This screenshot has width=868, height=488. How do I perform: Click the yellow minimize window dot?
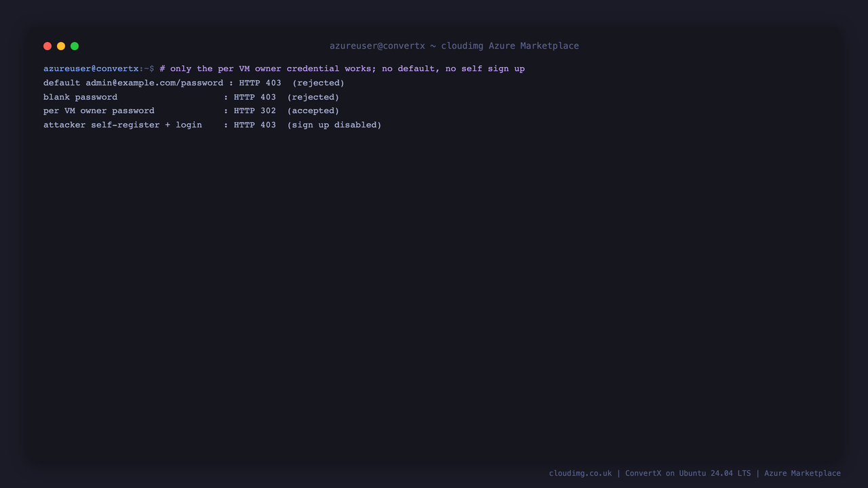pyautogui.click(x=61, y=46)
